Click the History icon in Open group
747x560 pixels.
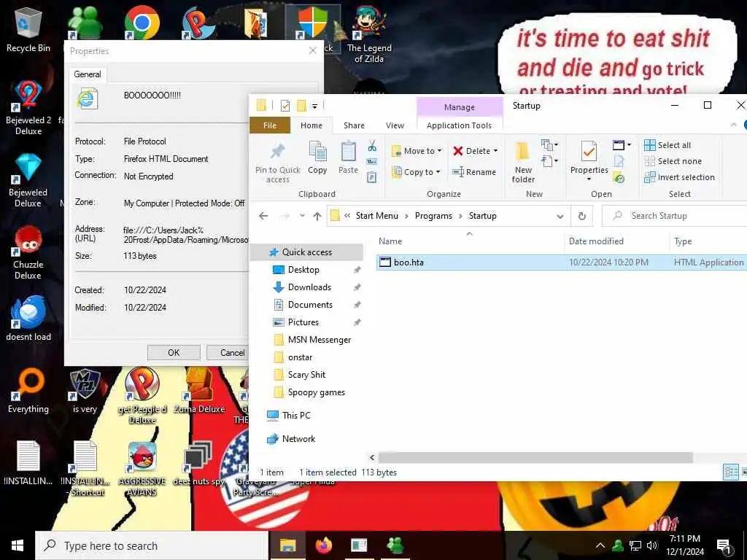point(619,178)
